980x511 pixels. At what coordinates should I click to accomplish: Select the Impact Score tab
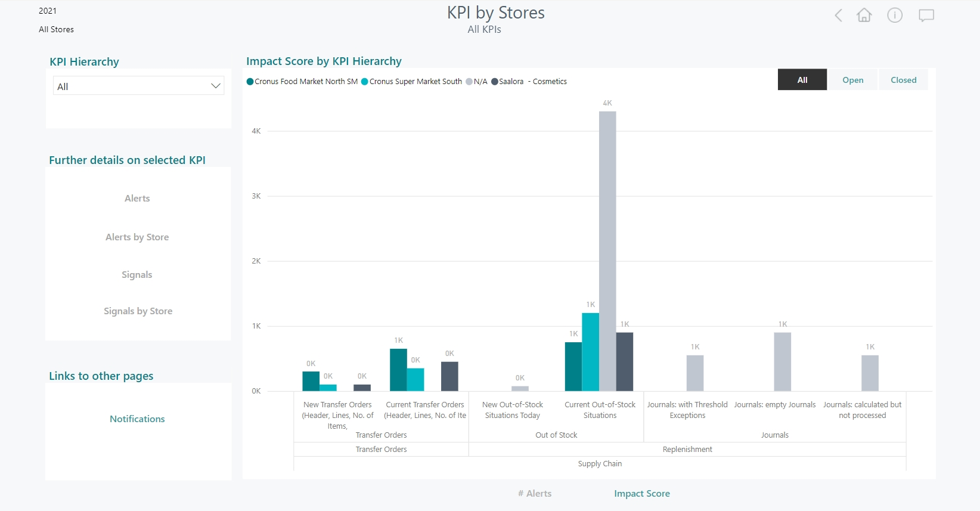pyautogui.click(x=642, y=494)
